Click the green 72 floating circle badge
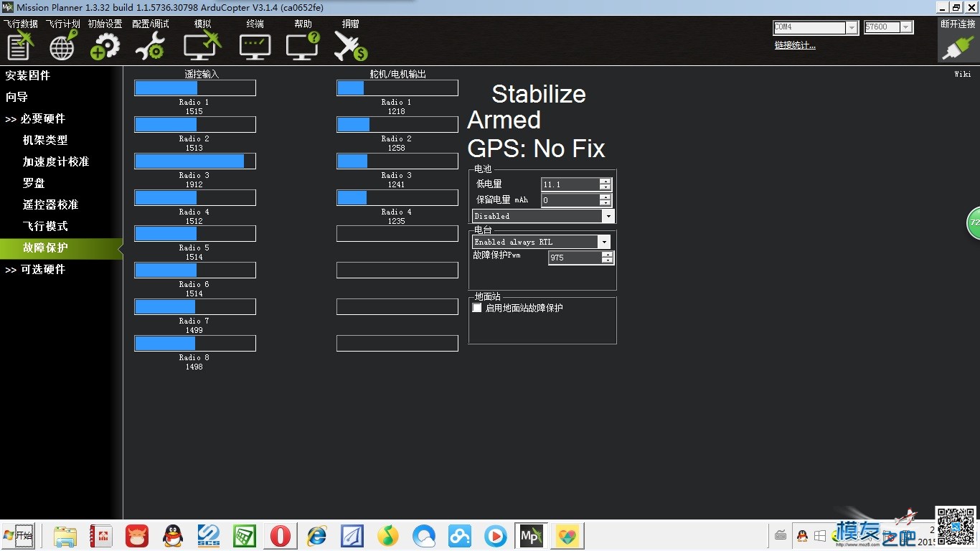The width and height of the screenshot is (980, 551). (x=974, y=223)
